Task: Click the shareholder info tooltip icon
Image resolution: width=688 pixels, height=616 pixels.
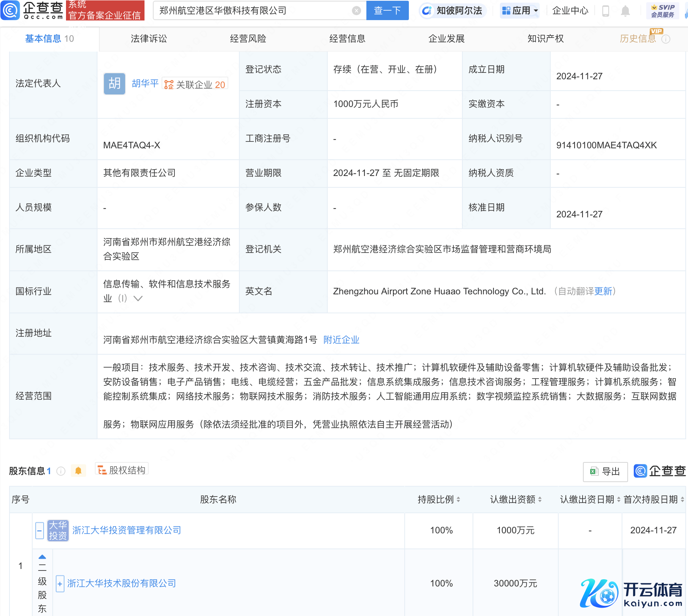Action: click(x=61, y=471)
